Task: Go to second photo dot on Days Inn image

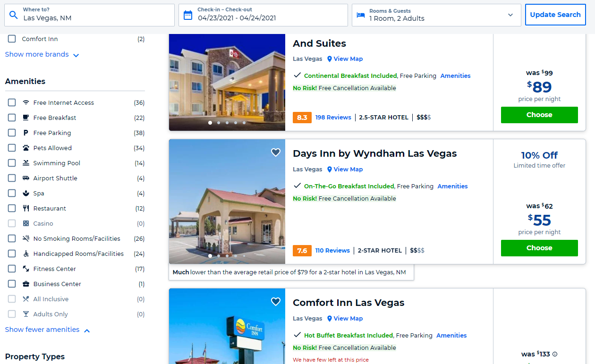Action: click(219, 256)
